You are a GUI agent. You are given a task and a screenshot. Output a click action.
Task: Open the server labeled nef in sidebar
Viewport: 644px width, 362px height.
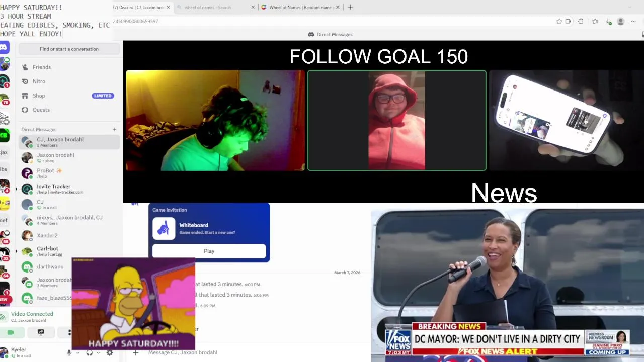(x=4, y=220)
